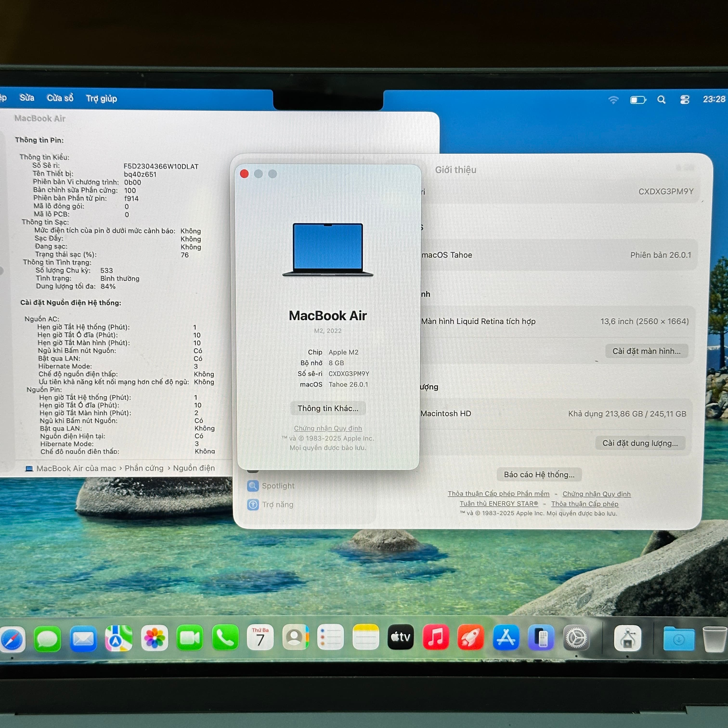This screenshot has width=728, height=728.
Task: Open the Sửa menu
Action: 27,97
